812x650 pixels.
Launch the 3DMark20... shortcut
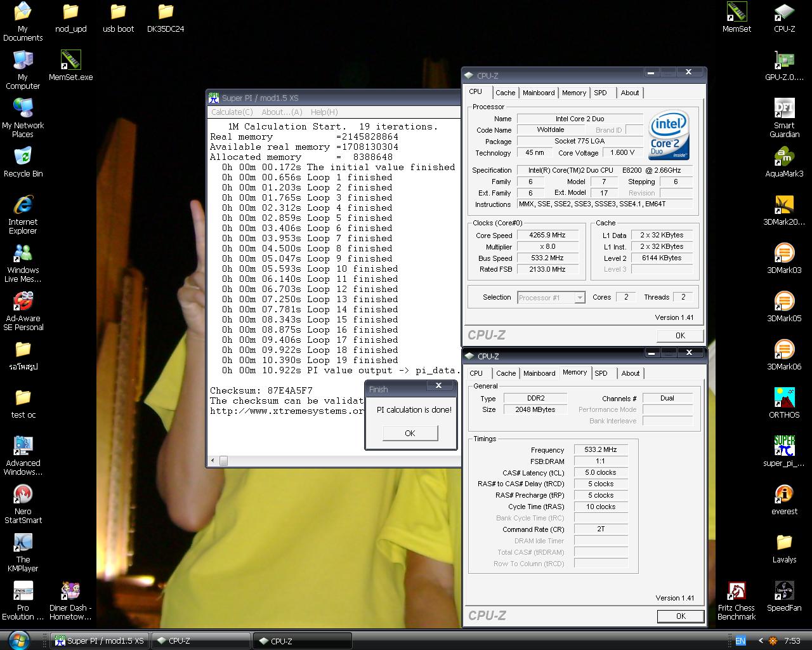click(784, 210)
